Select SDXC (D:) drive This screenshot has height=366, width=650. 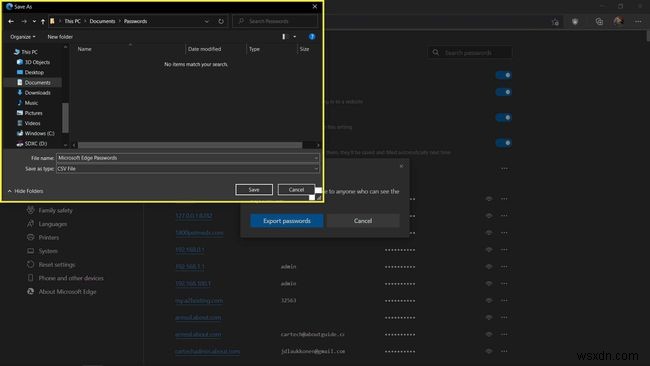[x=32, y=143]
